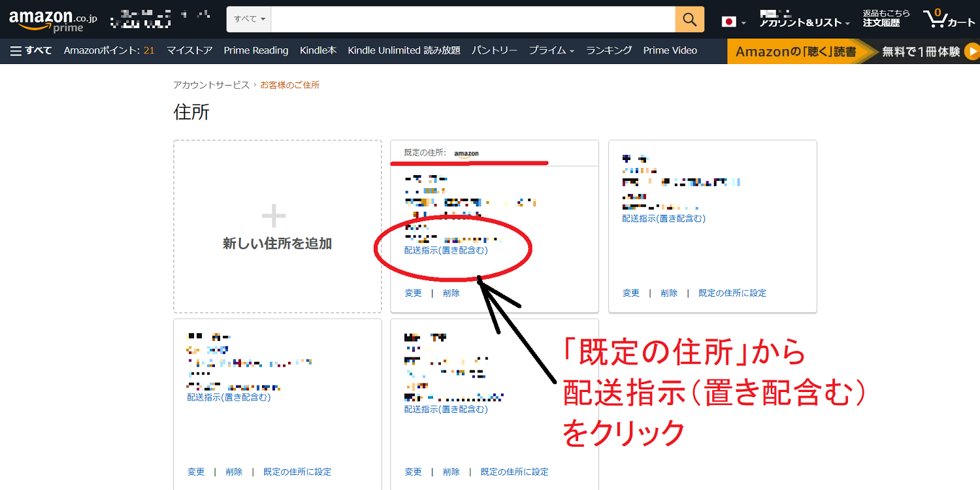Click 削除 on the bottom-middle address card
This screenshot has height=490, width=980.
pyautogui.click(x=451, y=472)
